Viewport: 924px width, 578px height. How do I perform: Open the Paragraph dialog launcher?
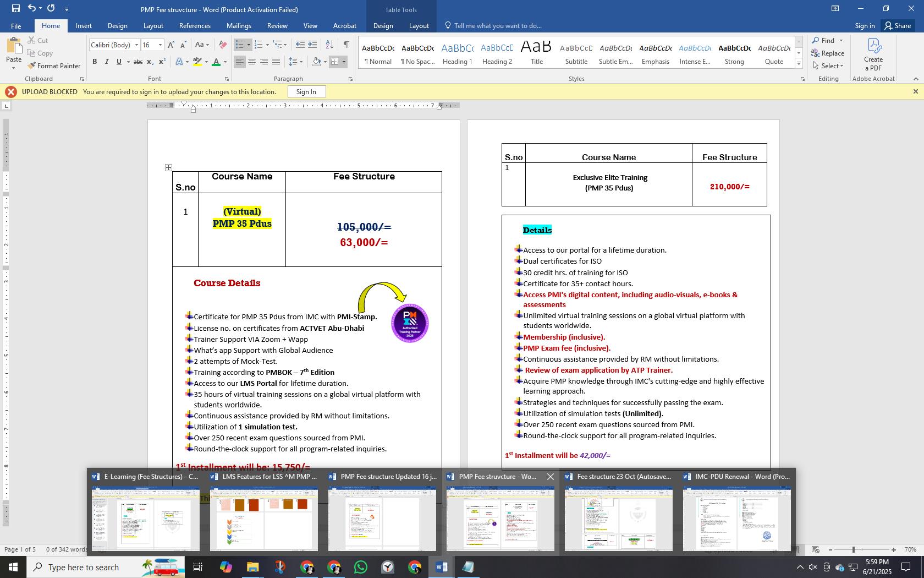click(350, 79)
